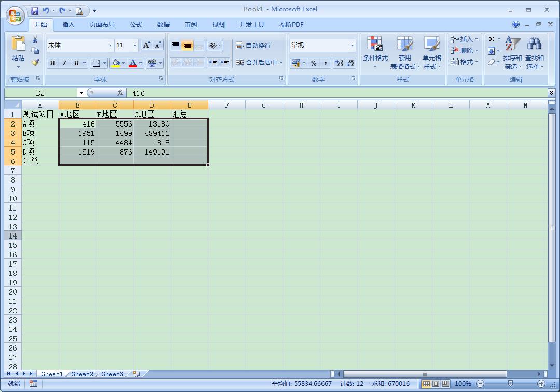Select the Format Painter brush icon
The image size is (560, 392).
pos(35,62)
